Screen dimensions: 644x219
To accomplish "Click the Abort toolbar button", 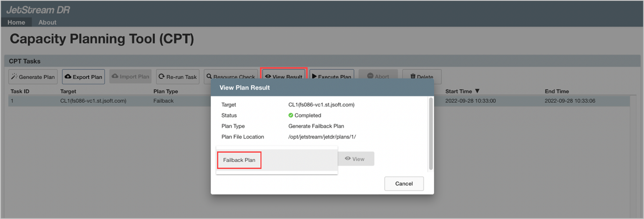I will click(378, 76).
